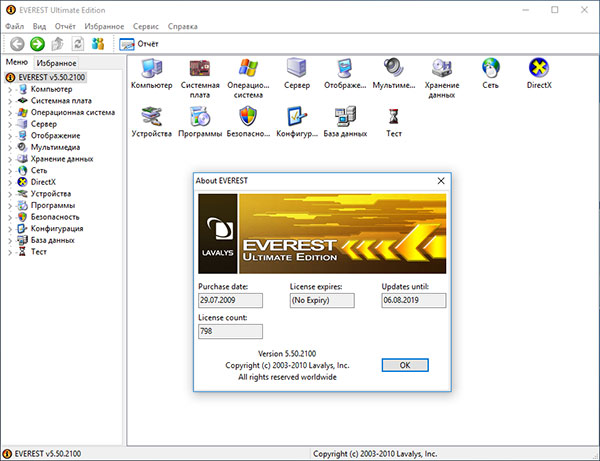This screenshot has height=461, width=600.
Task: Click EVEREST v5.50.2100 in status bar
Action: tap(47, 454)
